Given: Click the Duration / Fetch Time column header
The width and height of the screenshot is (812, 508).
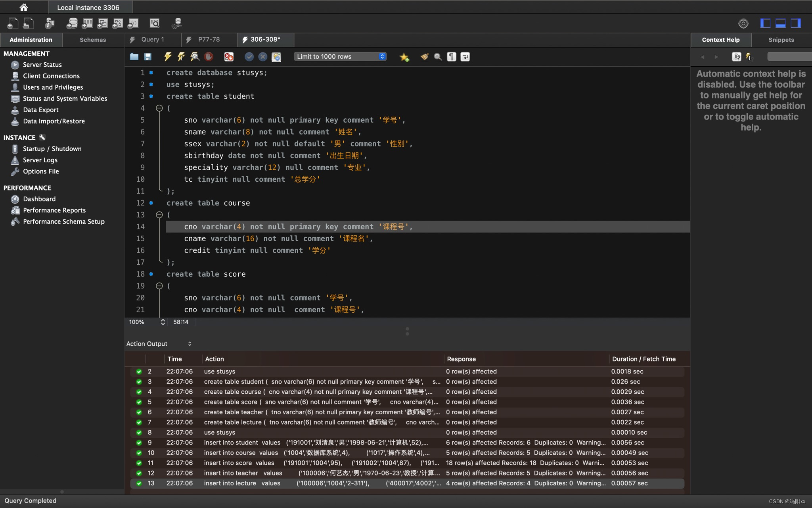Looking at the screenshot, I should 643,359.
